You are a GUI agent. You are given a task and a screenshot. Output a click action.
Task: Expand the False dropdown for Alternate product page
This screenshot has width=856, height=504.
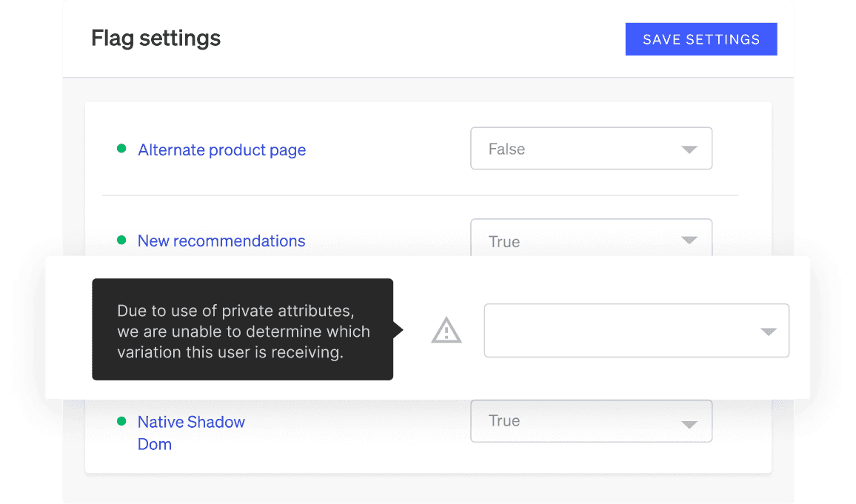(x=590, y=149)
